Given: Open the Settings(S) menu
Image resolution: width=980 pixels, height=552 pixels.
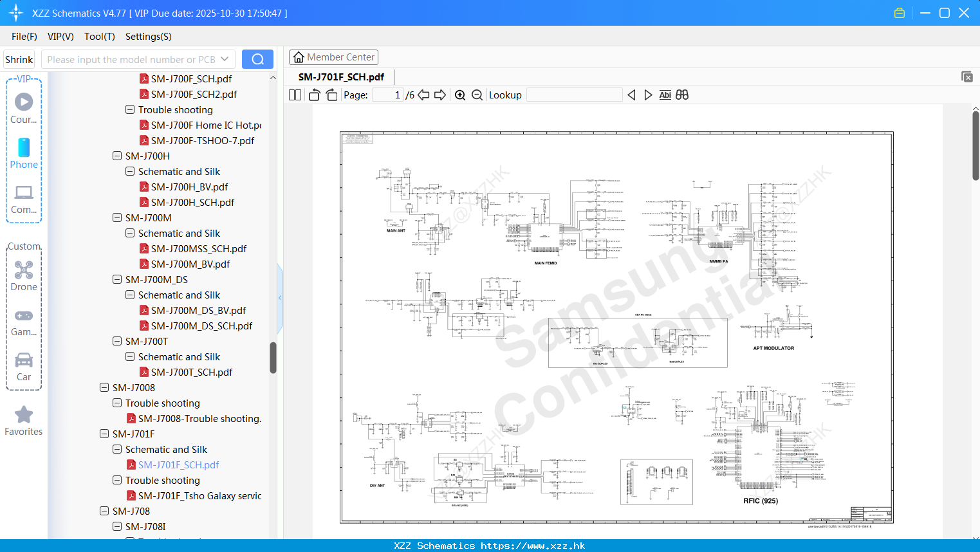Looking at the screenshot, I should [149, 37].
